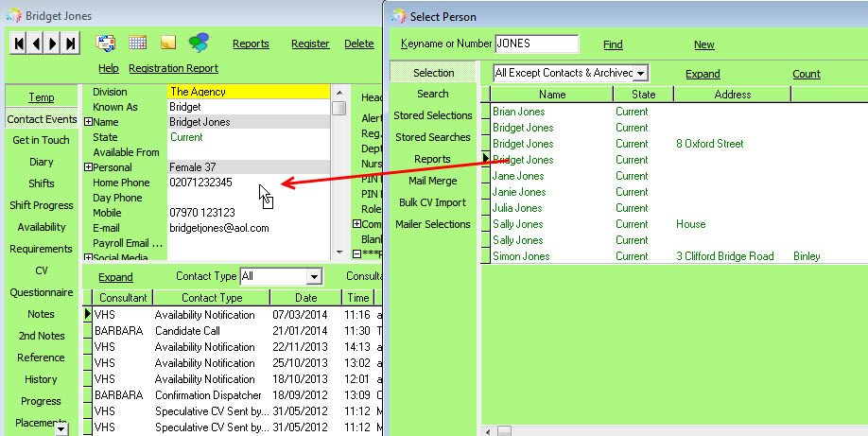Click the Count link
The width and height of the screenshot is (868, 436).
point(806,74)
